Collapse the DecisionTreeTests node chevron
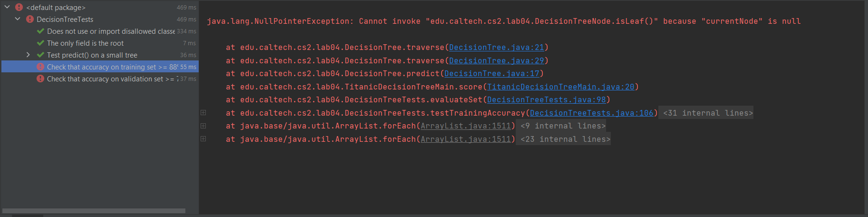868x217 pixels. [x=18, y=19]
